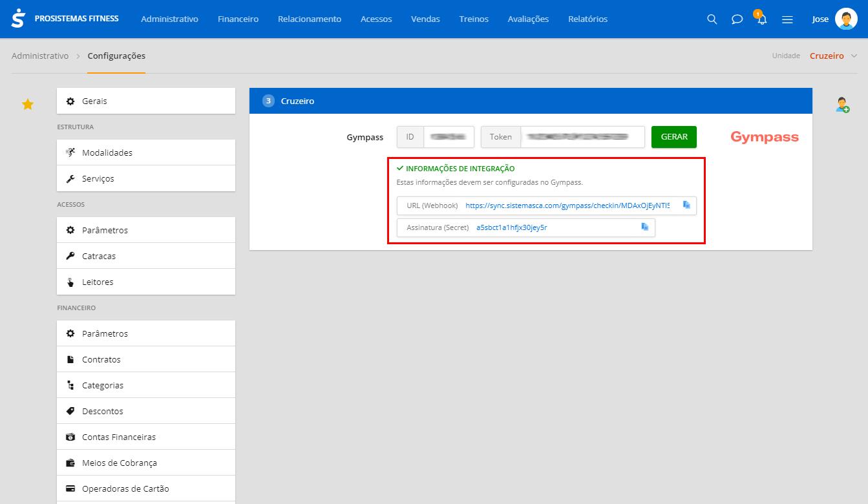Copy the Assinatura secret with copy icon
The width and height of the screenshot is (868, 504).
(644, 227)
